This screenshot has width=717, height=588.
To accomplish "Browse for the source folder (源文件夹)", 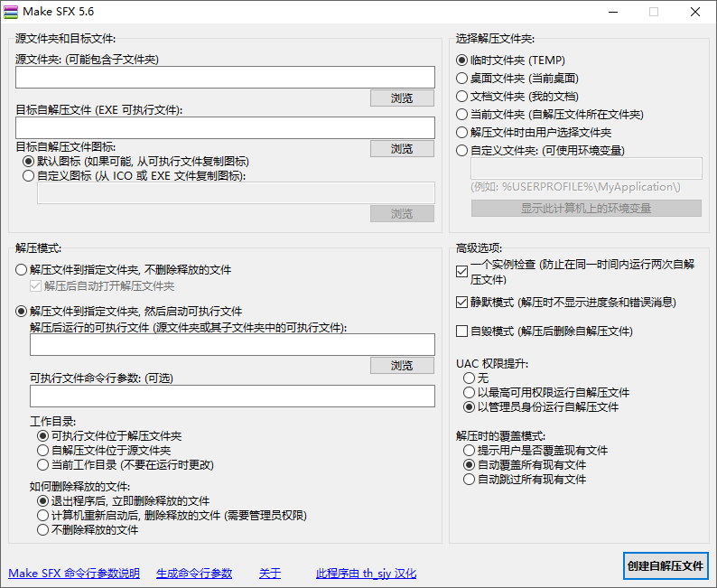I will (x=402, y=98).
